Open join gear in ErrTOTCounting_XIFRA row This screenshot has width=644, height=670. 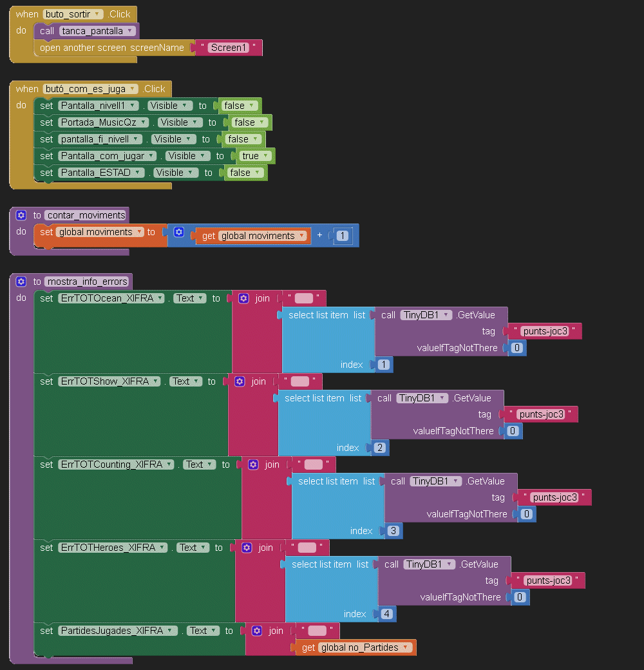[x=253, y=464]
